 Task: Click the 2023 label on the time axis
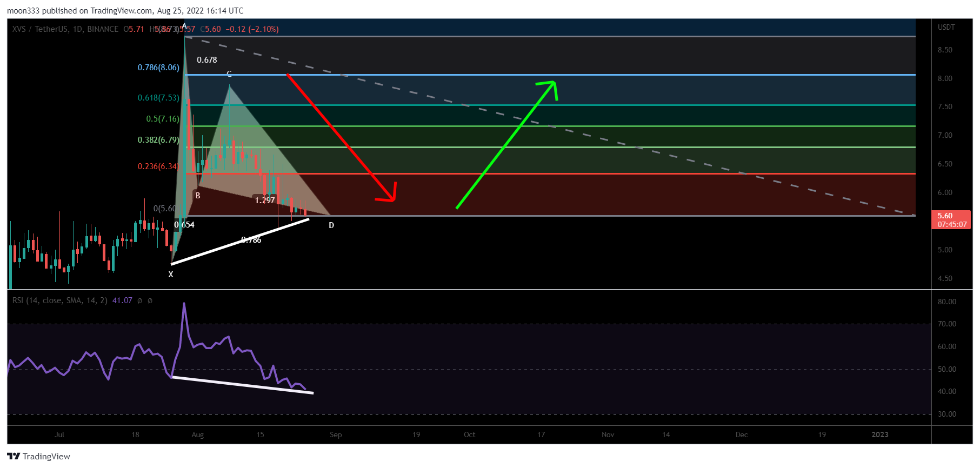pos(880,435)
